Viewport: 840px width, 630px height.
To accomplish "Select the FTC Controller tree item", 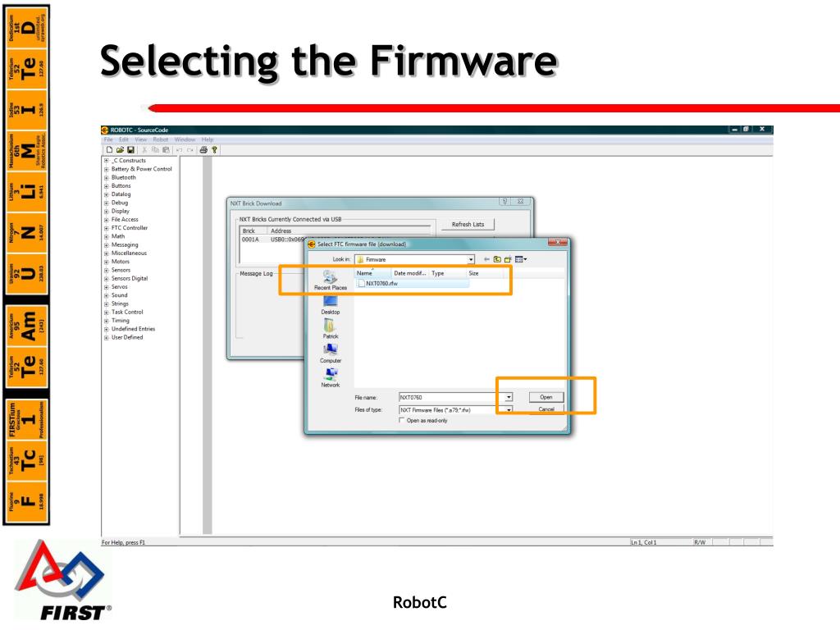I will point(129,228).
